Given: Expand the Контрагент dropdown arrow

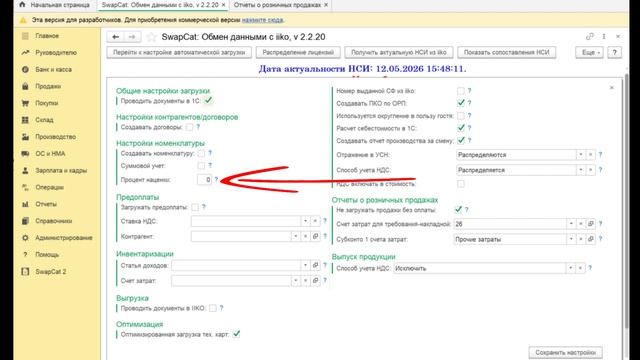Looking at the screenshot, I should click(296, 236).
